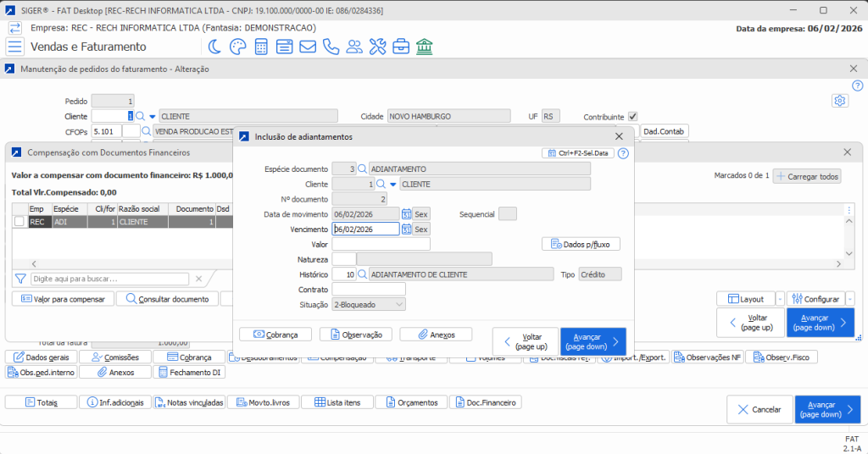Open the Layout dropdown arrow
The height and width of the screenshot is (454, 868).
point(779,299)
